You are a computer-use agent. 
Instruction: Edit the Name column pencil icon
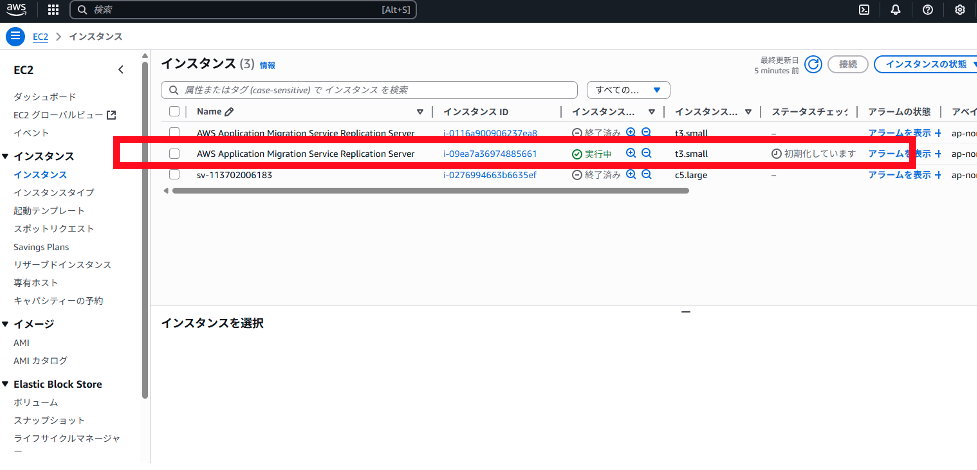click(x=229, y=112)
